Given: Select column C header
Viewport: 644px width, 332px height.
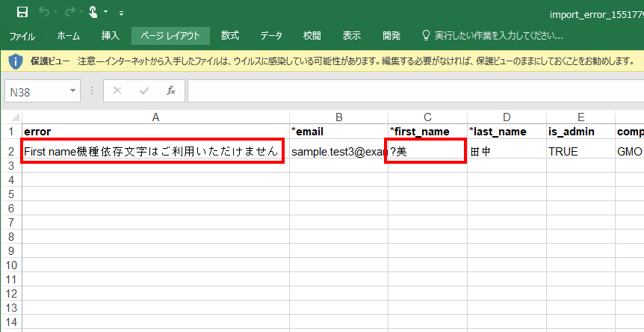Looking at the screenshot, I should 427,117.
